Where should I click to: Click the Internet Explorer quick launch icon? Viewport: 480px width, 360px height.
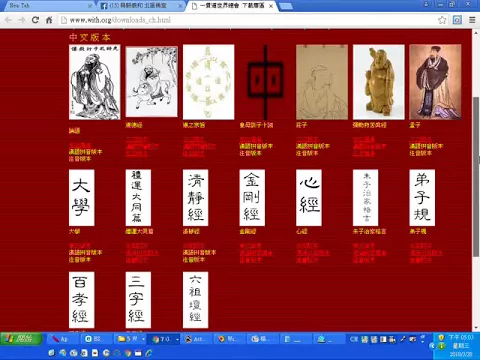(149, 352)
